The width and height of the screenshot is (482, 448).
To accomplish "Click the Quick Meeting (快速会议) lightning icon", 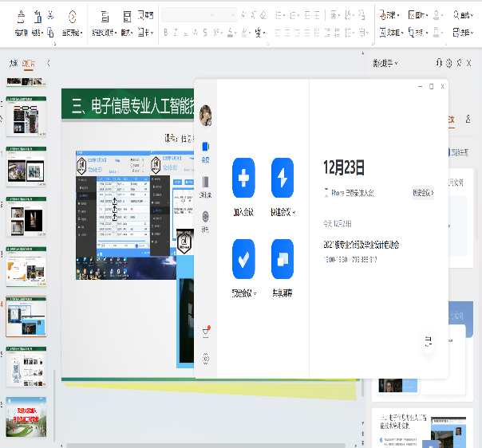I will [282, 177].
